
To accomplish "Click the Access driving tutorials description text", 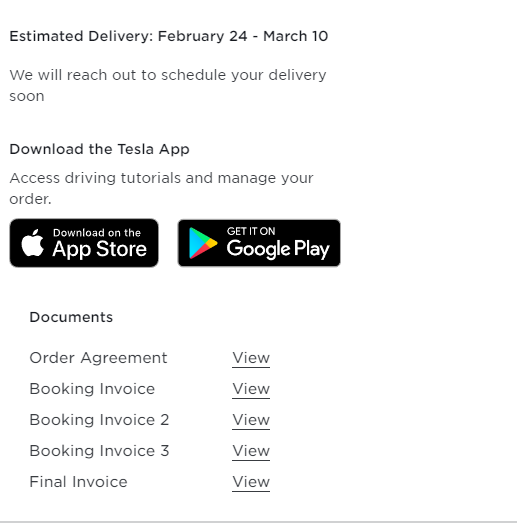I will coord(161,188).
